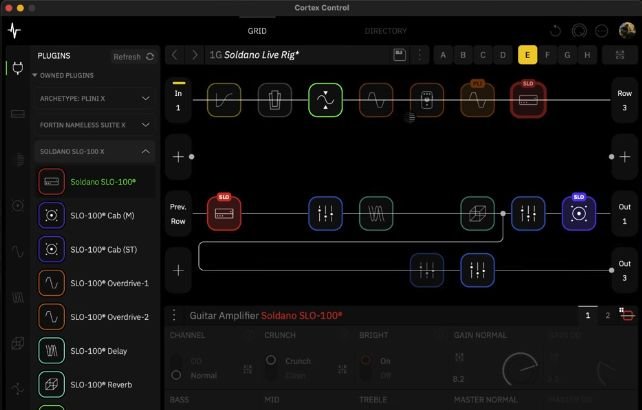Select the reverb cube block in third row
Viewport: 642px width, 410px height.
477,213
